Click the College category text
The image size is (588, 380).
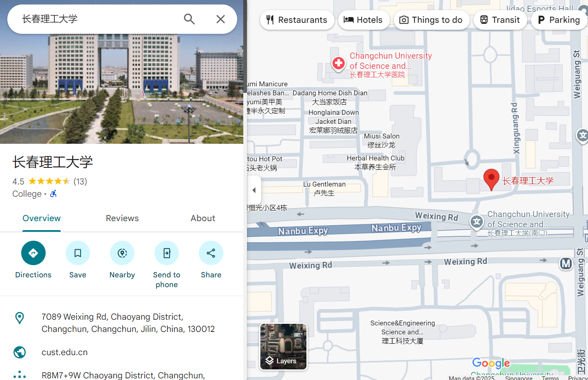click(27, 194)
